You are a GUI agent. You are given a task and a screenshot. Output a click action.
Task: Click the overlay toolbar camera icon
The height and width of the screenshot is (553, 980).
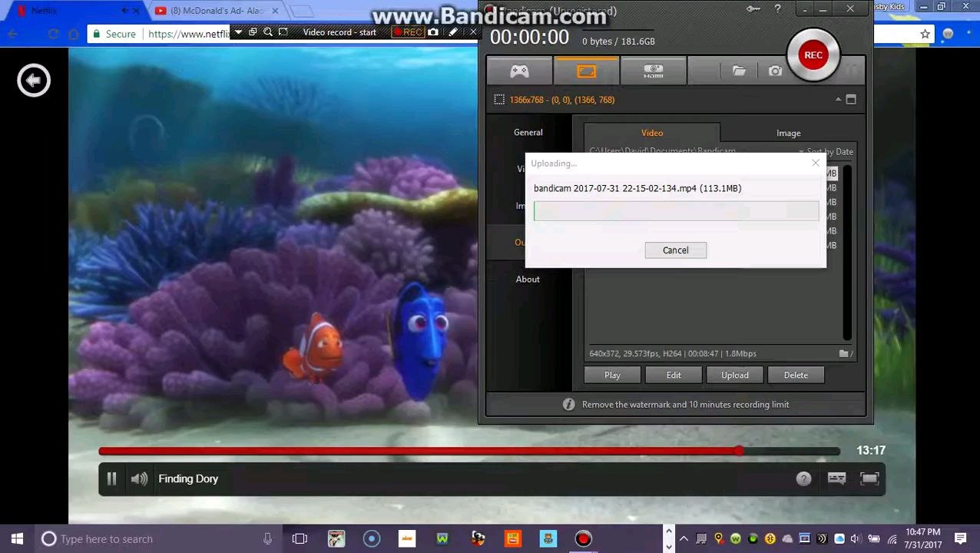[x=433, y=32]
